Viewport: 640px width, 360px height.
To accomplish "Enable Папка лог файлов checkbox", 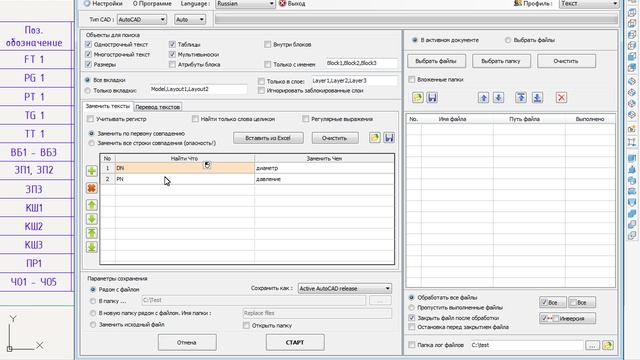I will coord(411,345).
